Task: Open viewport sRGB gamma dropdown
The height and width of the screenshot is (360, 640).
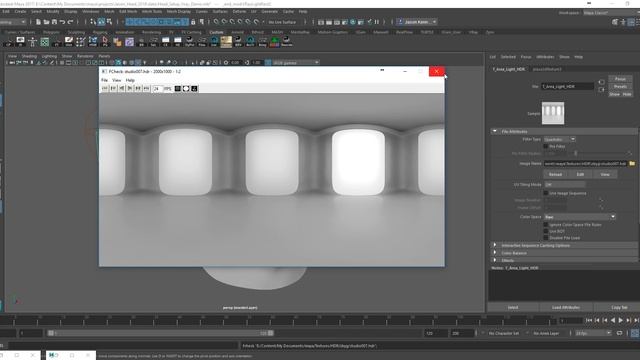Action: [x=296, y=62]
